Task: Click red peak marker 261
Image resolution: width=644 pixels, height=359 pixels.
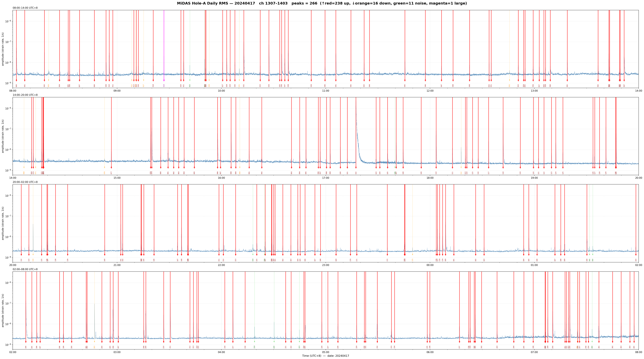Action: 599,342
